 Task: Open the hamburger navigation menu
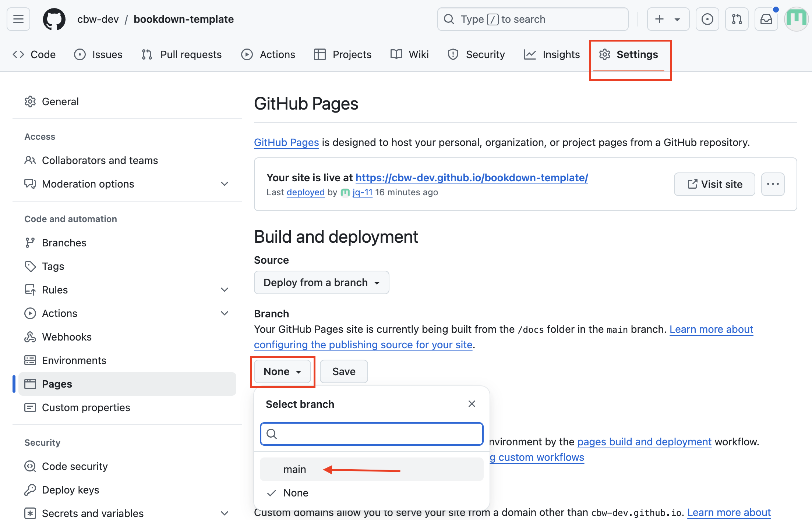(x=18, y=19)
